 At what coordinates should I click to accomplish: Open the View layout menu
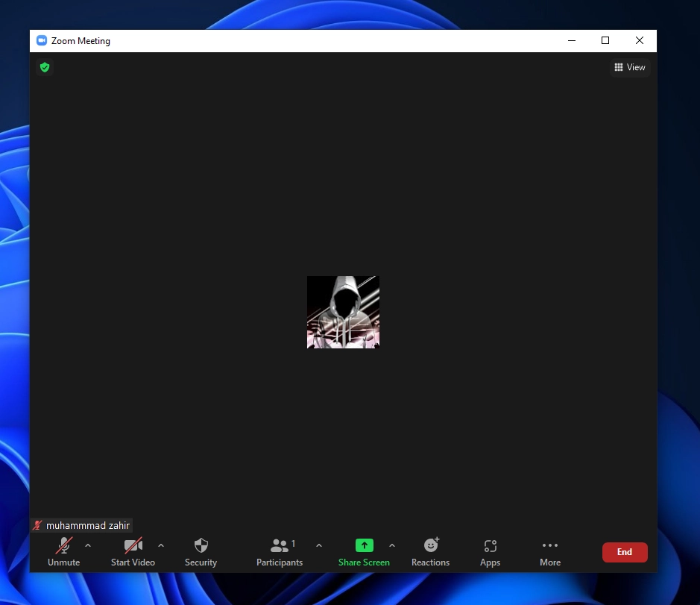(630, 67)
